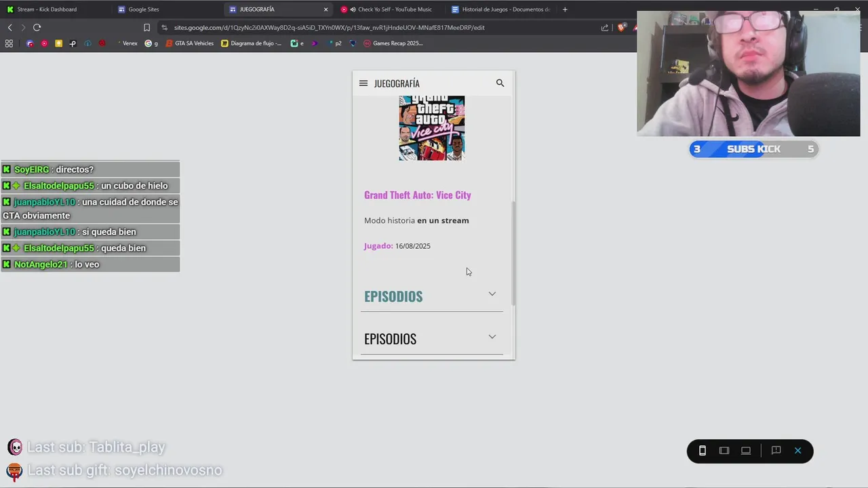Switch preview to large screen laptop view
The height and width of the screenshot is (488, 868).
pyautogui.click(x=746, y=451)
